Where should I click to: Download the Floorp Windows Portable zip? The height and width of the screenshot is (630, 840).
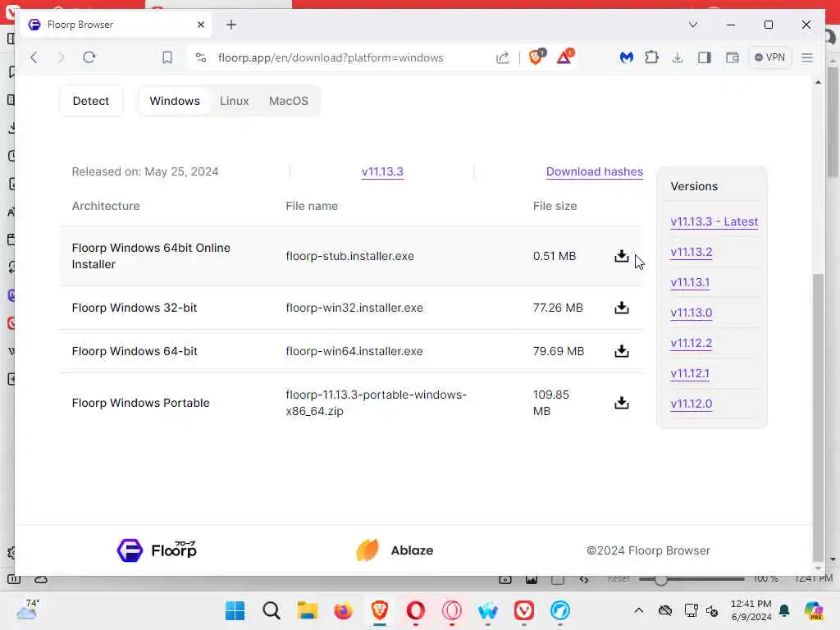[x=622, y=403]
